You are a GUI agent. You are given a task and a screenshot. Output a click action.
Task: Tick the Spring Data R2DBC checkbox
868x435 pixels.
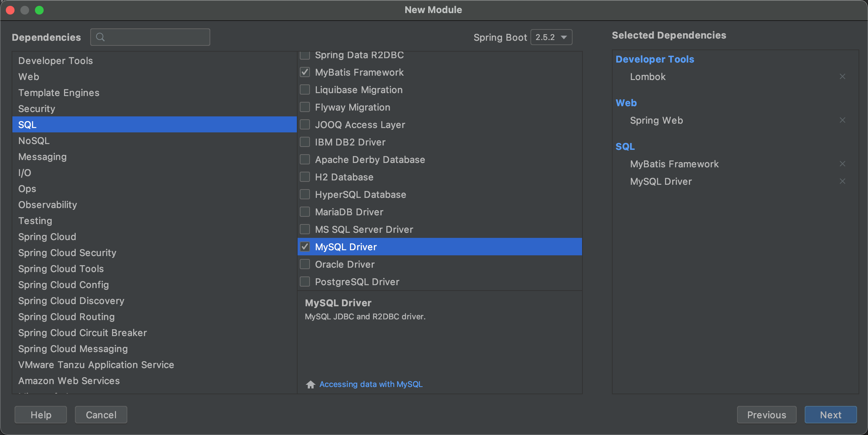coord(305,55)
